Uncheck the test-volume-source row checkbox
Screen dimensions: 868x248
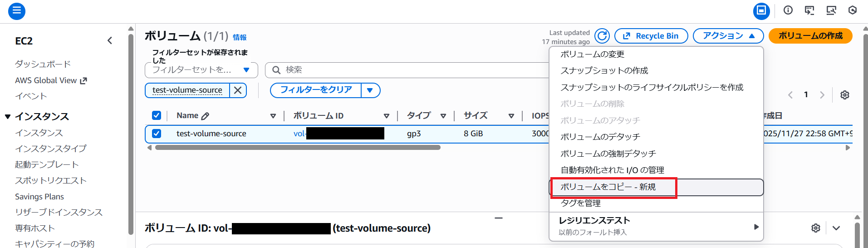tap(157, 134)
